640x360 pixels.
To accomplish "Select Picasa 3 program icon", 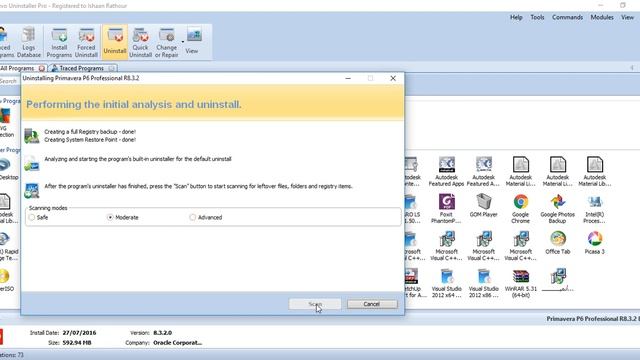I will tap(594, 243).
